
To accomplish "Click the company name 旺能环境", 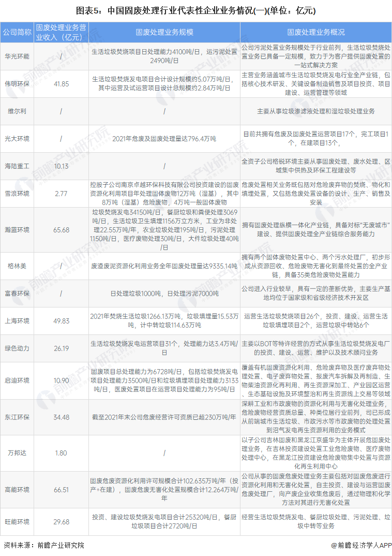I will pyautogui.click(x=17, y=522).
